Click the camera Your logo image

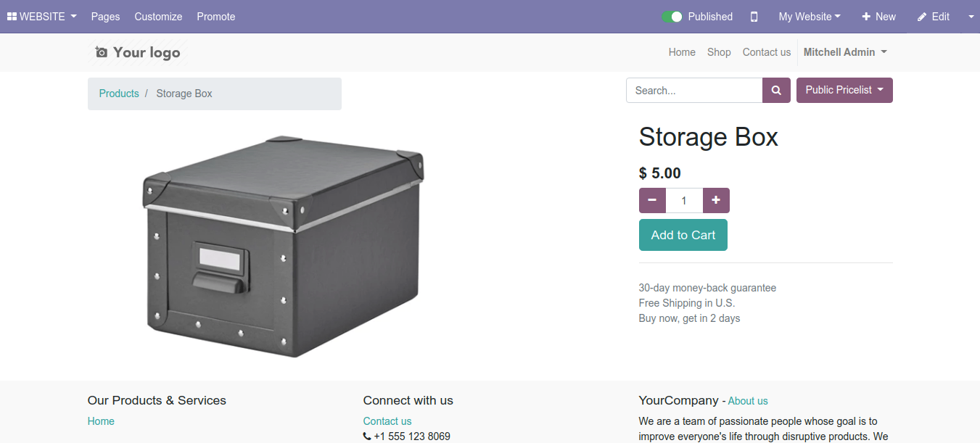pos(137,52)
